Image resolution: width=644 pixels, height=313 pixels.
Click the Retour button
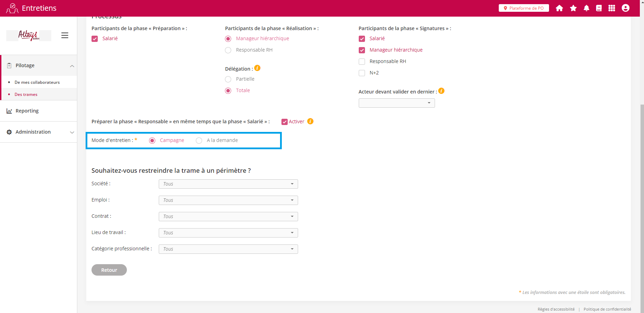pyautogui.click(x=109, y=270)
